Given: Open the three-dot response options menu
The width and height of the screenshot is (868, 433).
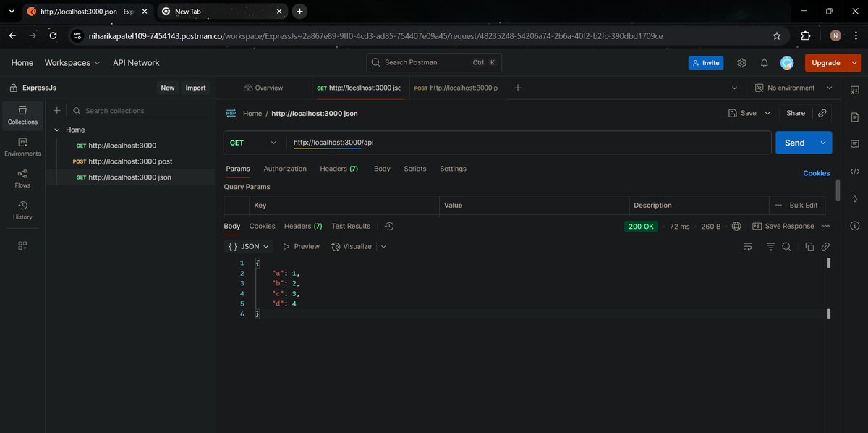Looking at the screenshot, I should [x=825, y=227].
